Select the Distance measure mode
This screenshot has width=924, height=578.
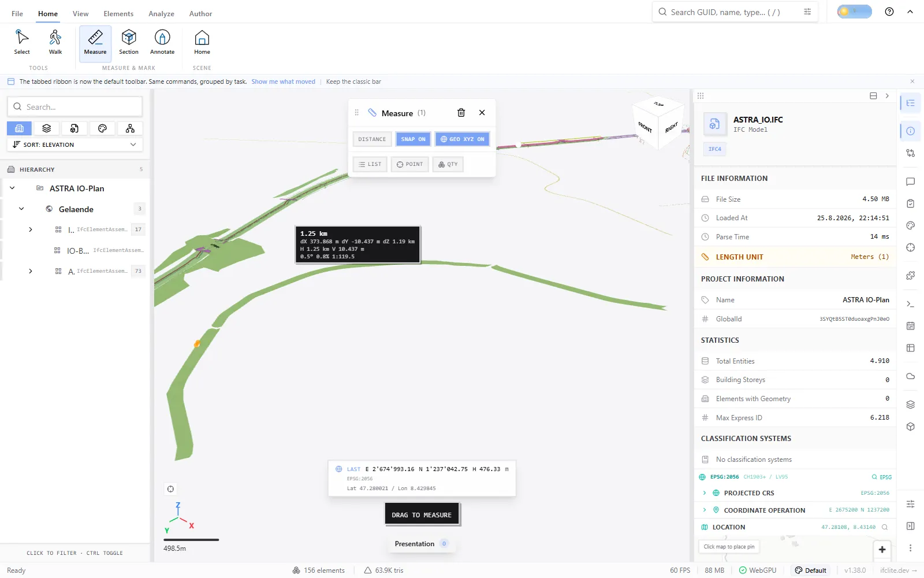[x=372, y=139]
